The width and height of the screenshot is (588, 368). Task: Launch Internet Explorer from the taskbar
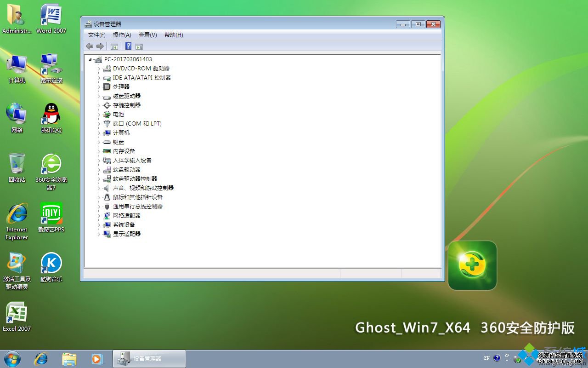[41, 359]
